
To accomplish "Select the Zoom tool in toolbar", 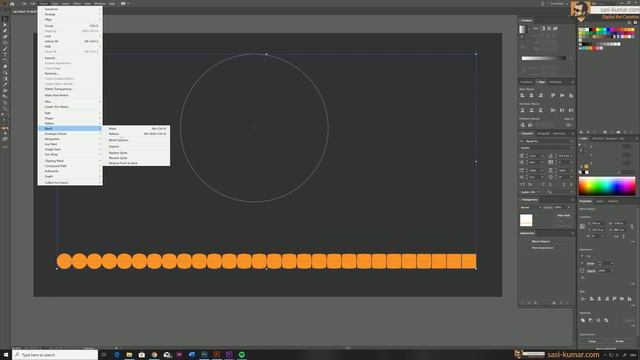I will click(5, 109).
